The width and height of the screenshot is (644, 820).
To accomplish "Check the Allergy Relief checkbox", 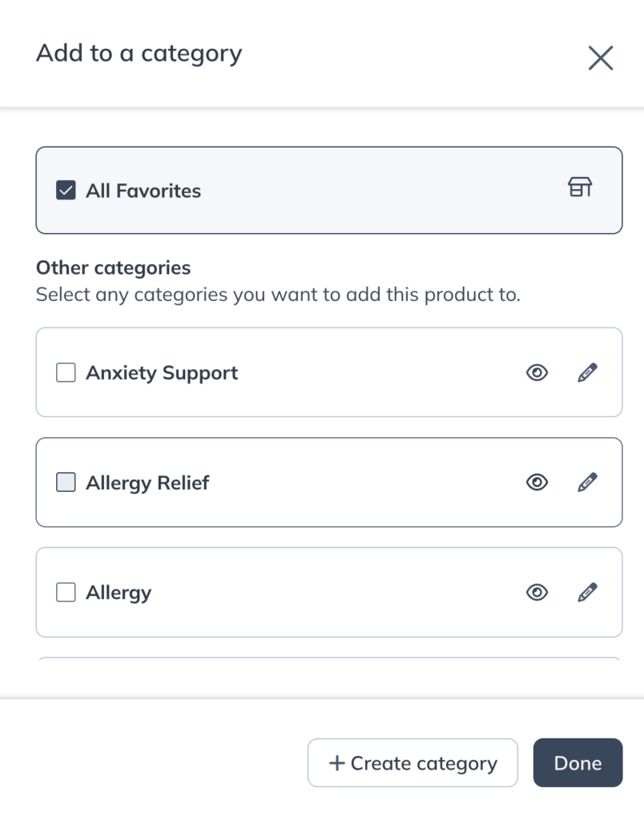I will pos(66,482).
